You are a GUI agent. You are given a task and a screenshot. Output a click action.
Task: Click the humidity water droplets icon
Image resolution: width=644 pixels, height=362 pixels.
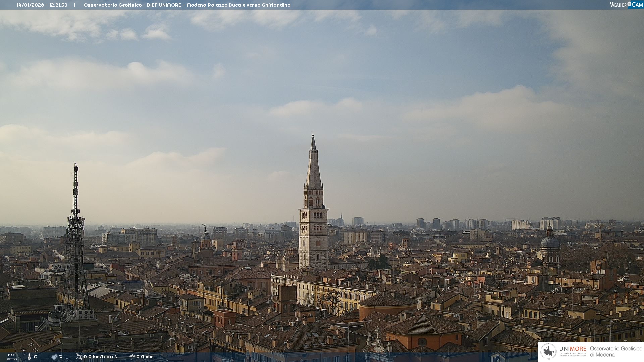[x=55, y=357]
